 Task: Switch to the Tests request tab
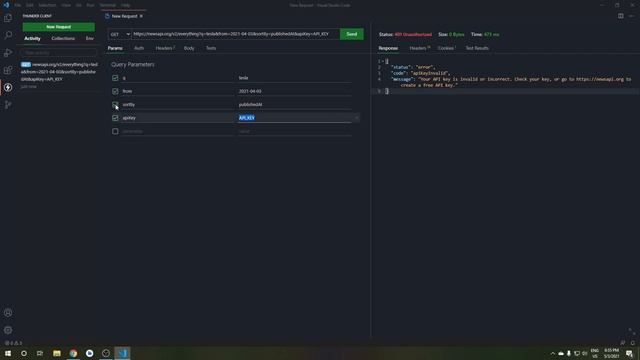coord(211,48)
